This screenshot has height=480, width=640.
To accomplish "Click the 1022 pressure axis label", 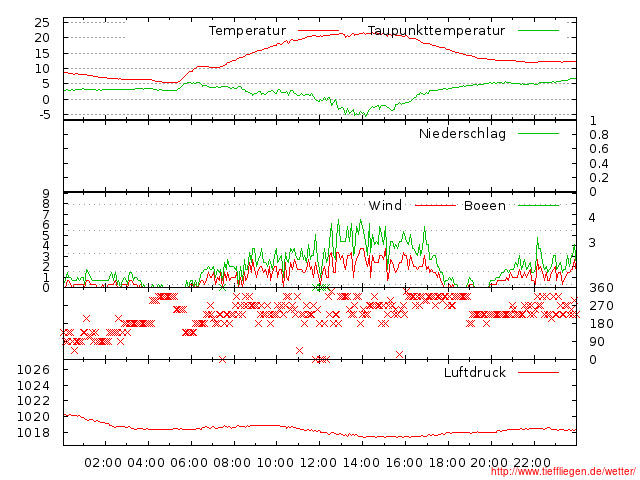I will (33, 401).
